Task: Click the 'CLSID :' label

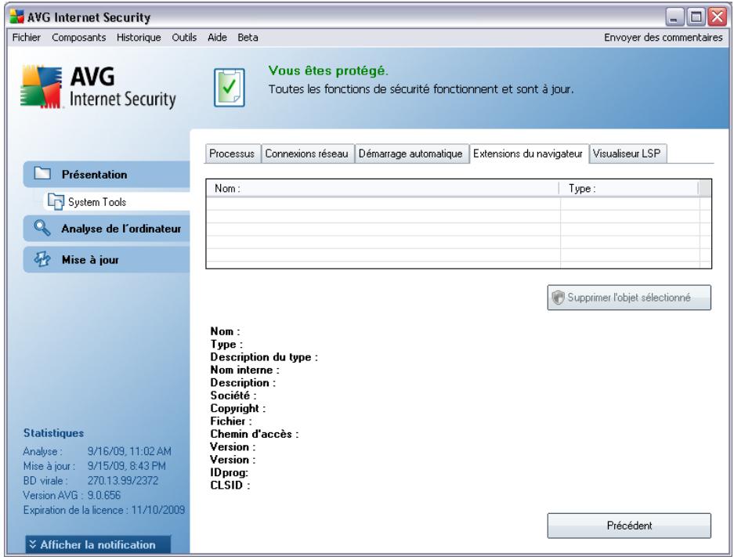Action: pos(230,485)
